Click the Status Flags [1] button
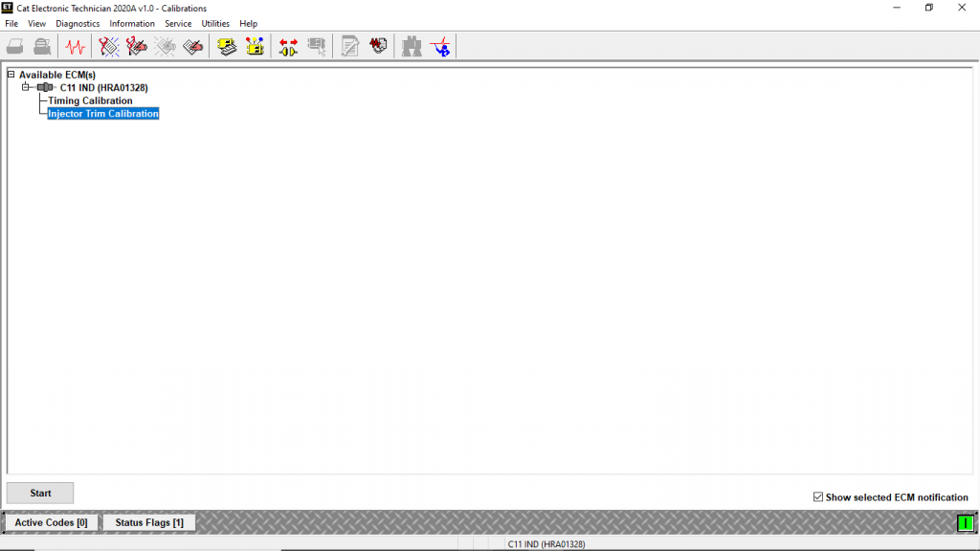 pyautogui.click(x=149, y=522)
